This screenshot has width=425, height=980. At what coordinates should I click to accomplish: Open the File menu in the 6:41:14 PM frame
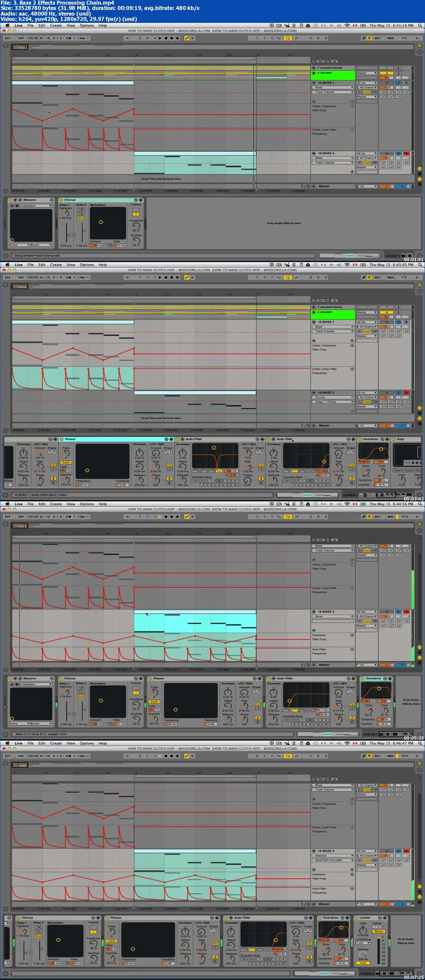[30, 26]
